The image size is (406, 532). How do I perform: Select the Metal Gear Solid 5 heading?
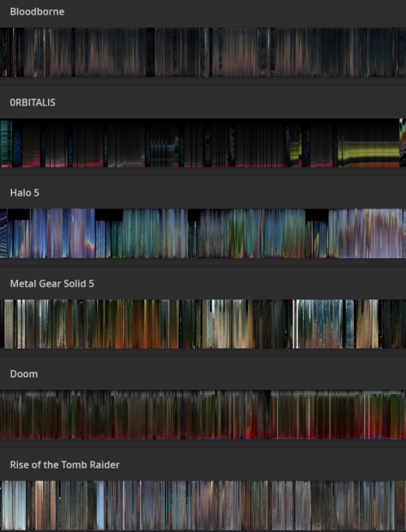coord(52,284)
